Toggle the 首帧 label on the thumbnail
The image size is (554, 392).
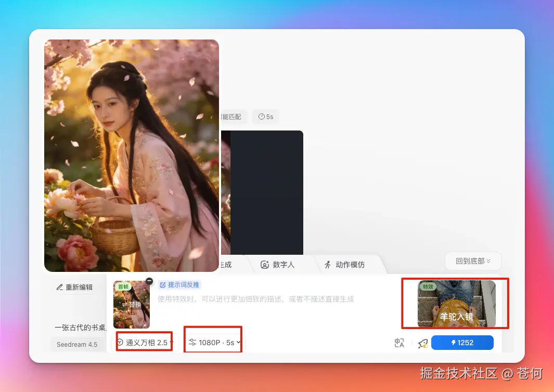[x=123, y=286]
